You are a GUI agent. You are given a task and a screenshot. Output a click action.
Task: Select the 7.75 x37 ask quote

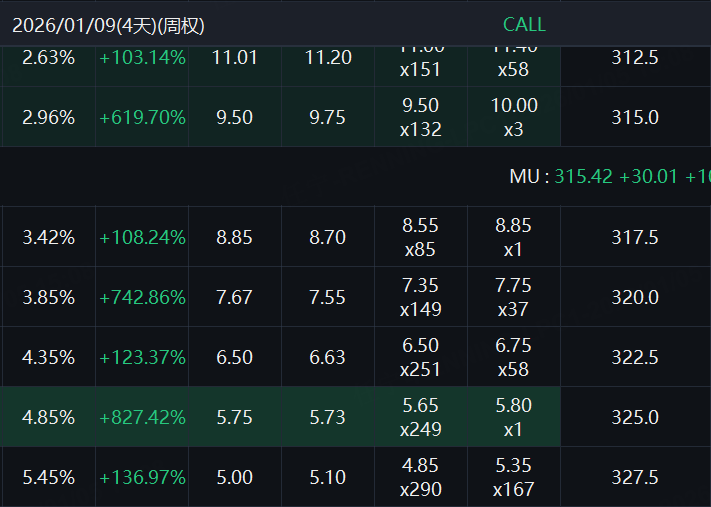pyautogui.click(x=513, y=297)
